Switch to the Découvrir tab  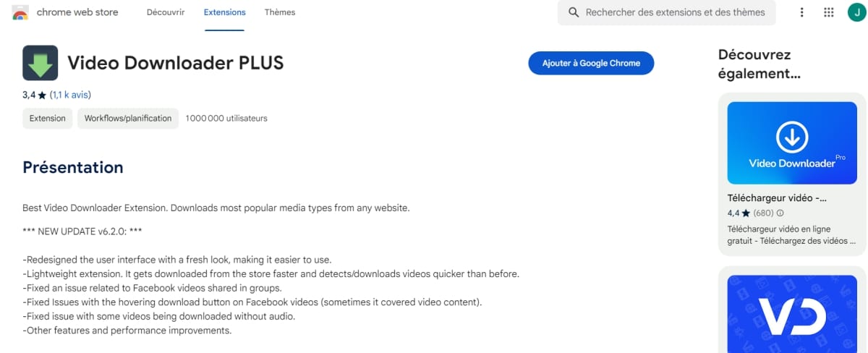point(166,12)
